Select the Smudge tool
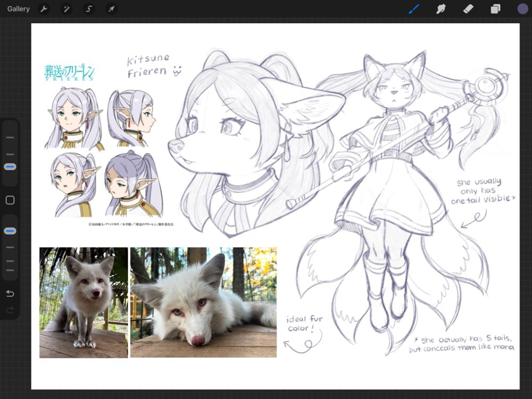 (x=440, y=9)
